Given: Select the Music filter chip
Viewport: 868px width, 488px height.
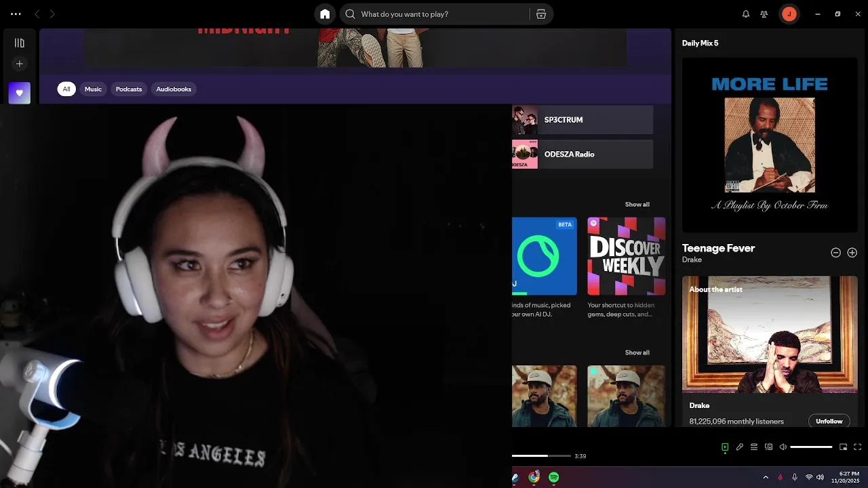Looking at the screenshot, I should point(93,89).
